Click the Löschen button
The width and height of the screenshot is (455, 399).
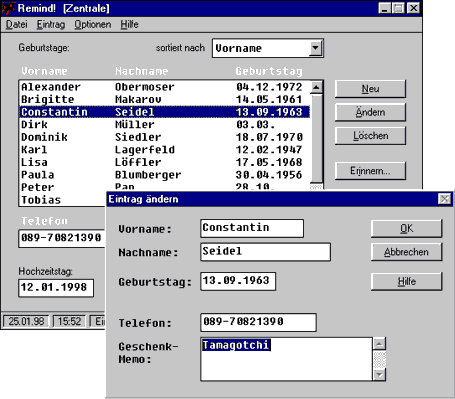[x=370, y=136]
